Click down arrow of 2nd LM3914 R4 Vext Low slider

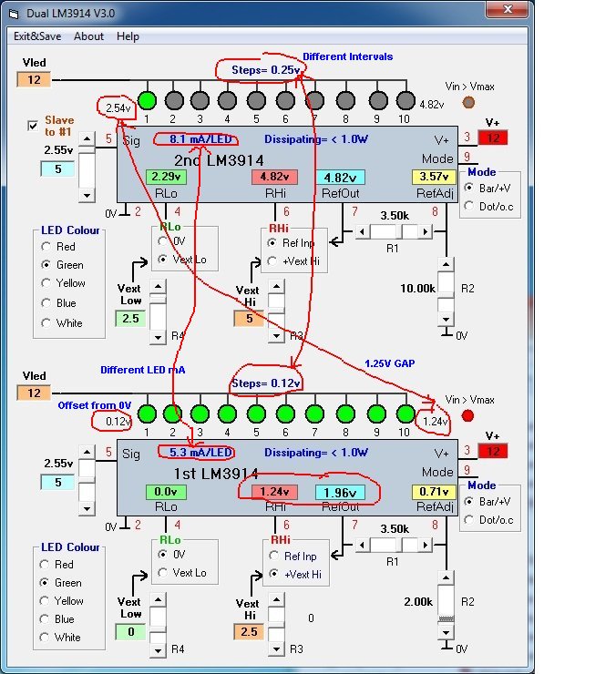click(158, 337)
